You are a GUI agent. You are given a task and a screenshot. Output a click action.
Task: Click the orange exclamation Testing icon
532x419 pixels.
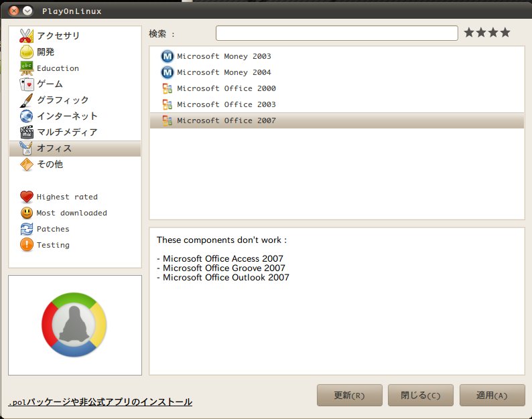(x=26, y=245)
